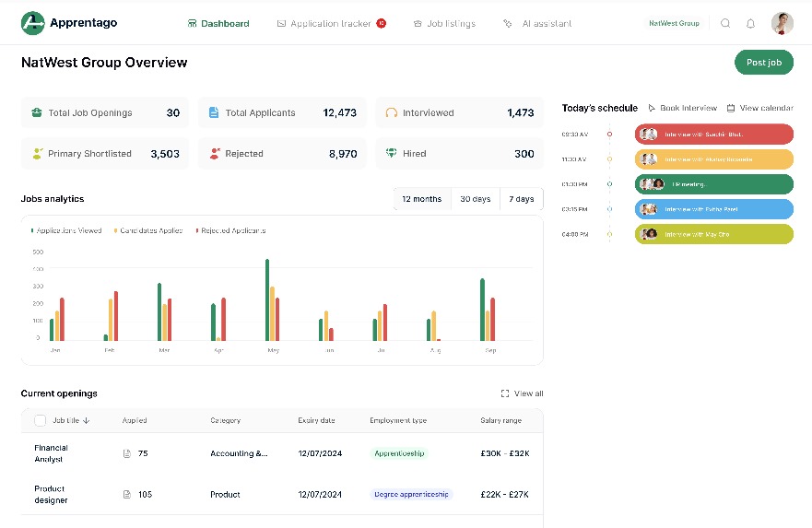The image size is (812, 528).
Task: Open the Total Applicants 12,473 card
Action: (x=282, y=112)
